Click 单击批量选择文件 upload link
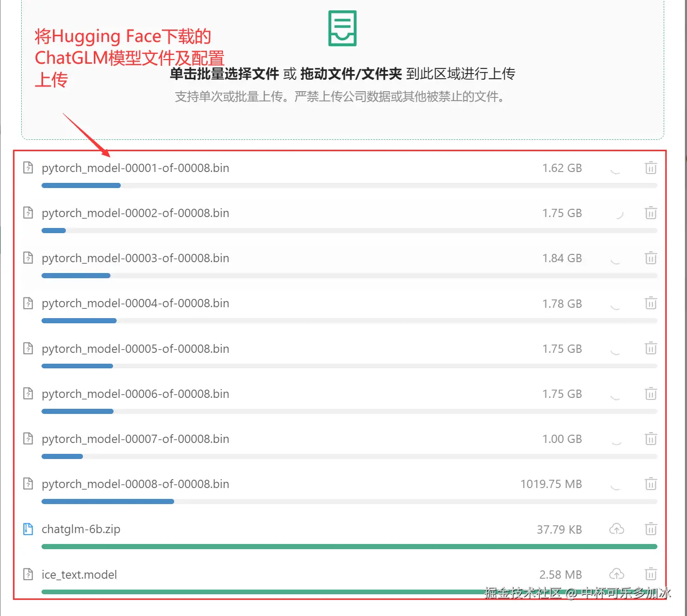 (225, 74)
